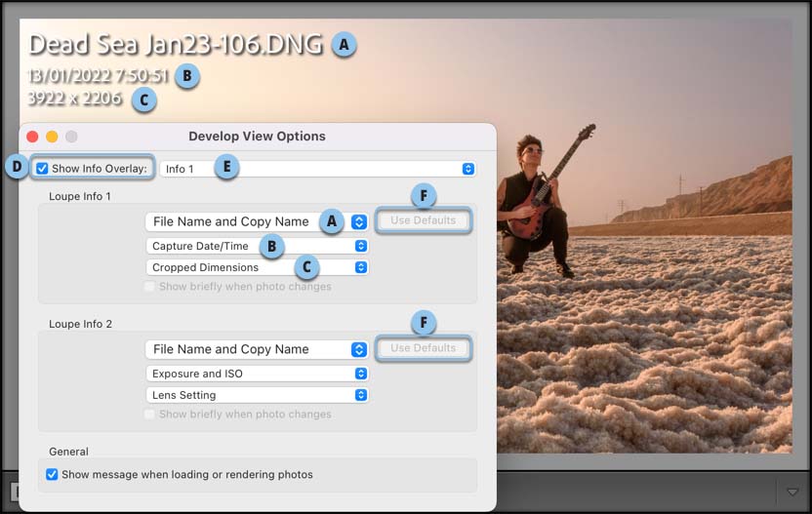The image size is (812, 514).
Task: Uncheck Show message when loading or rendering photos
Action: [x=52, y=474]
